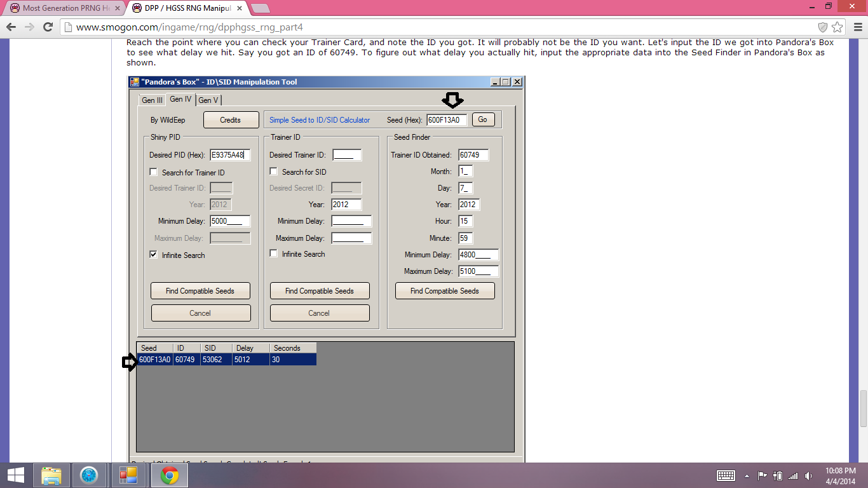Switch to the Gen IV tab
Image resolution: width=868 pixels, height=488 pixels.
[x=180, y=99]
